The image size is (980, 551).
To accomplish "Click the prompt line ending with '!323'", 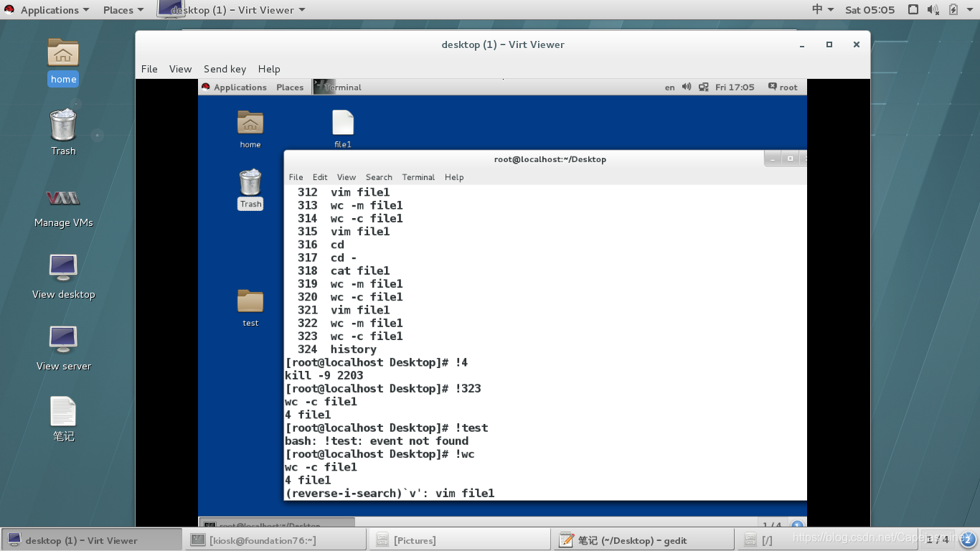I will 383,388.
